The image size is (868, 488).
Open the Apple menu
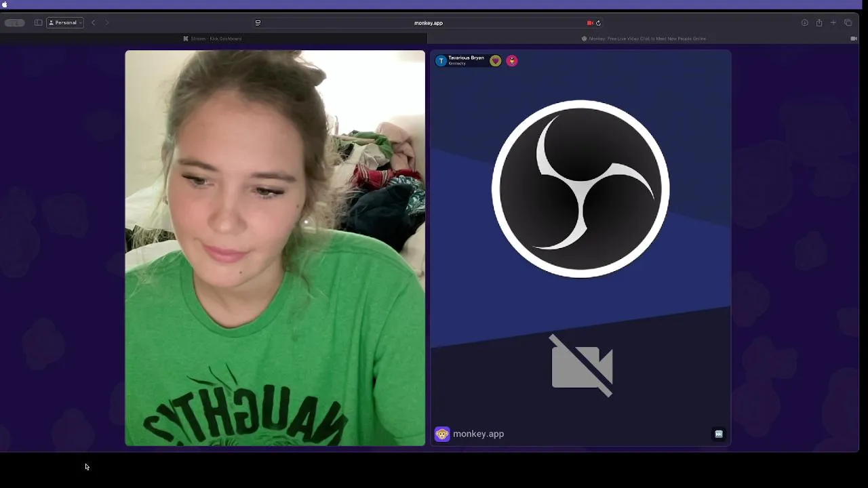pyautogui.click(x=5, y=4)
